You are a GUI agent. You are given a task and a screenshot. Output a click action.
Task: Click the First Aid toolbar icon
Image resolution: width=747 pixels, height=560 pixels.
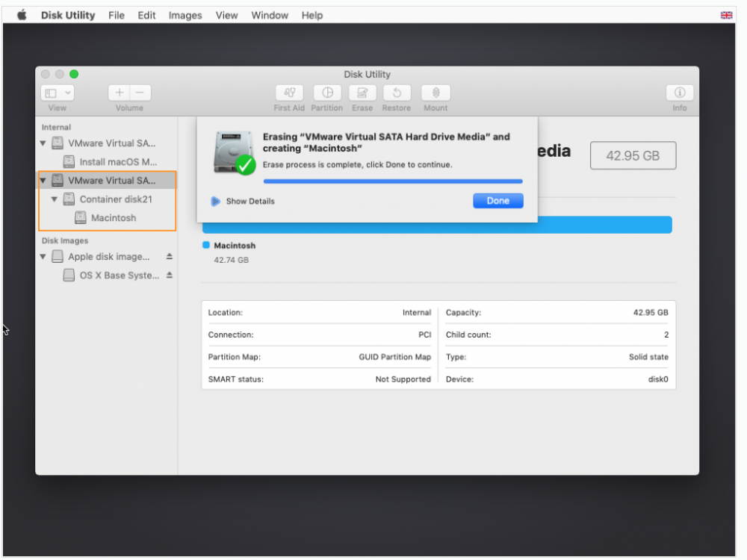[289, 93]
